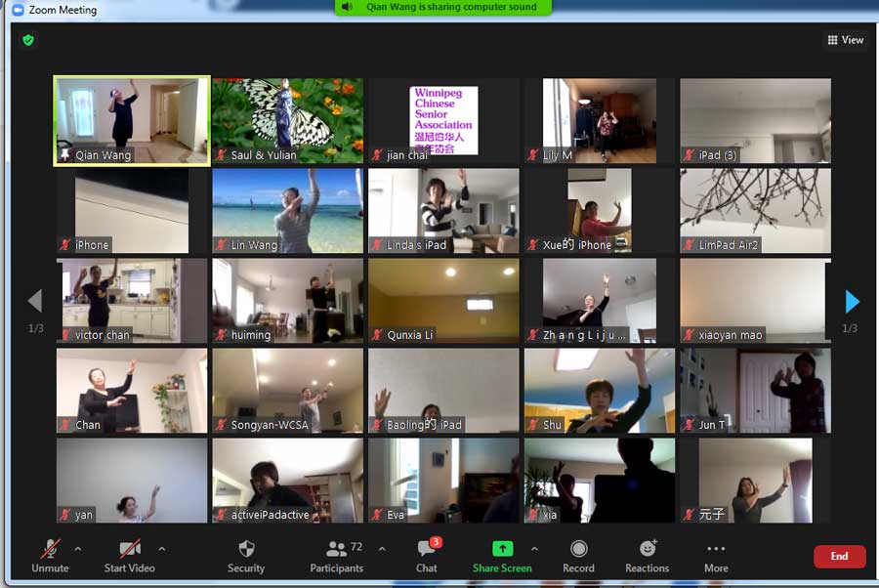Unmute the microphone
The width and height of the screenshot is (879, 588).
point(50,549)
